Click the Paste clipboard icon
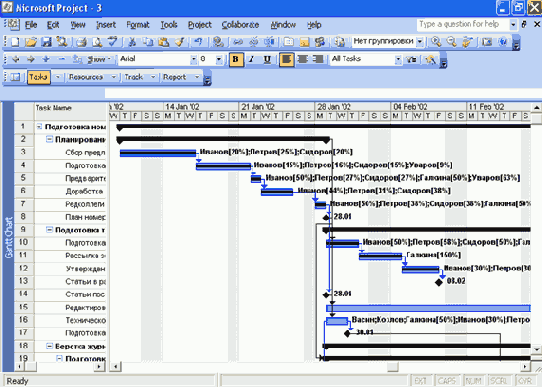The width and height of the screenshot is (542, 387). click(x=163, y=42)
